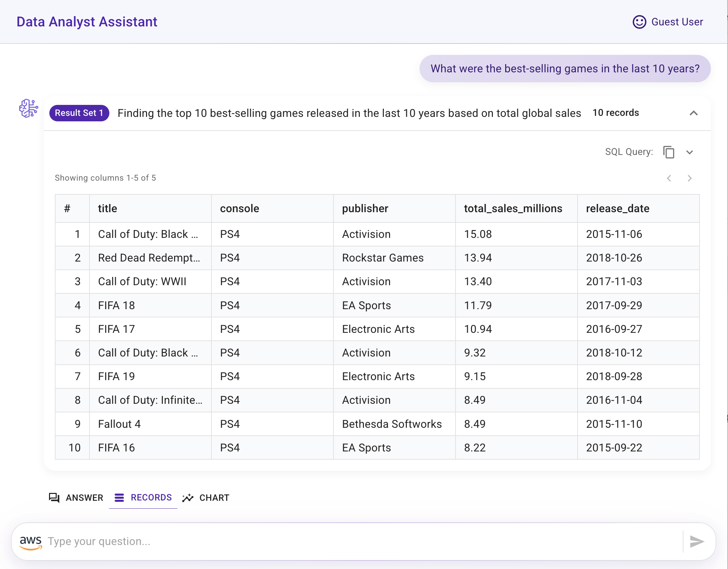This screenshot has width=728, height=569.
Task: Click the Result Set 1 badge
Action: pyautogui.click(x=79, y=113)
